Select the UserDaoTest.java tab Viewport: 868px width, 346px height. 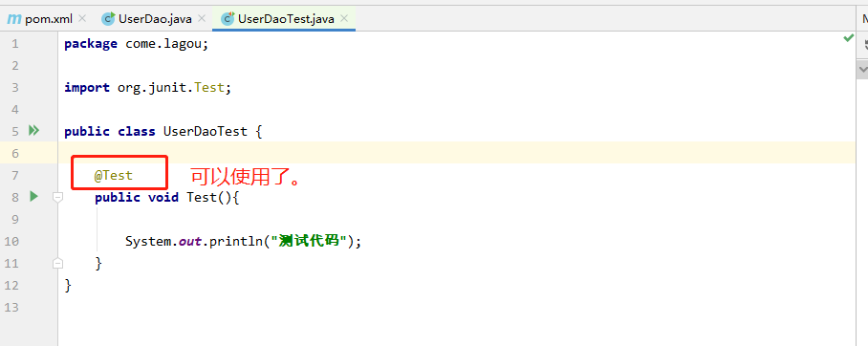coord(283,19)
